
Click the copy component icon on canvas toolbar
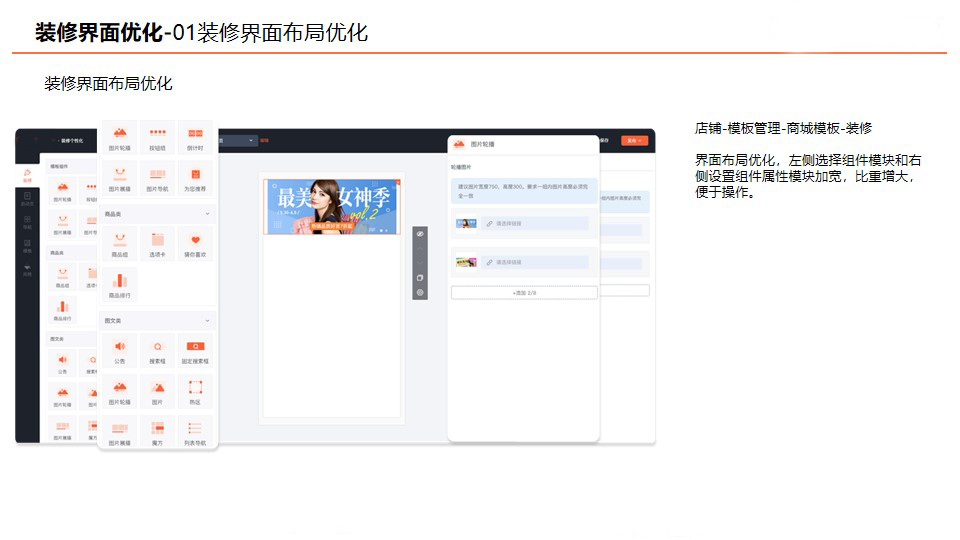point(420,277)
